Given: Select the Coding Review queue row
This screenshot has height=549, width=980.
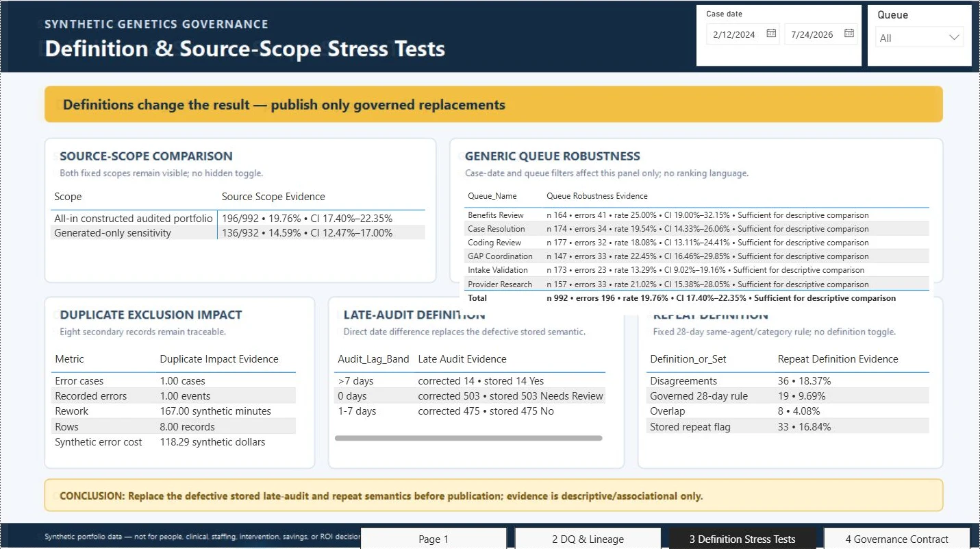Looking at the screenshot, I should point(697,243).
